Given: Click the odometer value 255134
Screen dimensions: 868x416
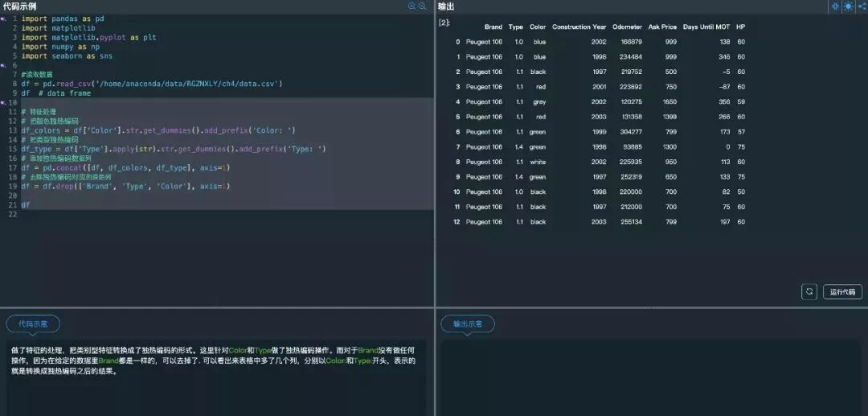Looking at the screenshot, I should tap(632, 221).
